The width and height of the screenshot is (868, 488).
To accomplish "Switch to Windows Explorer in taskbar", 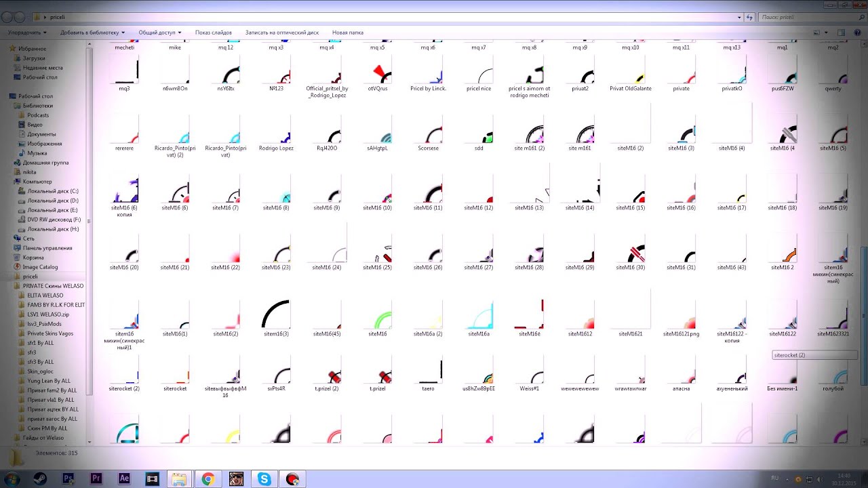I will pos(179,479).
